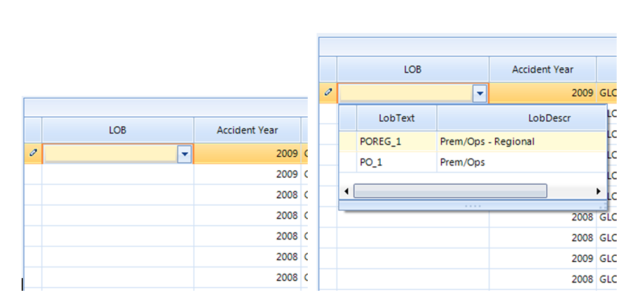Click the resize grip at the popup's bottom edge
The width and height of the screenshot is (644, 306).
click(x=472, y=206)
